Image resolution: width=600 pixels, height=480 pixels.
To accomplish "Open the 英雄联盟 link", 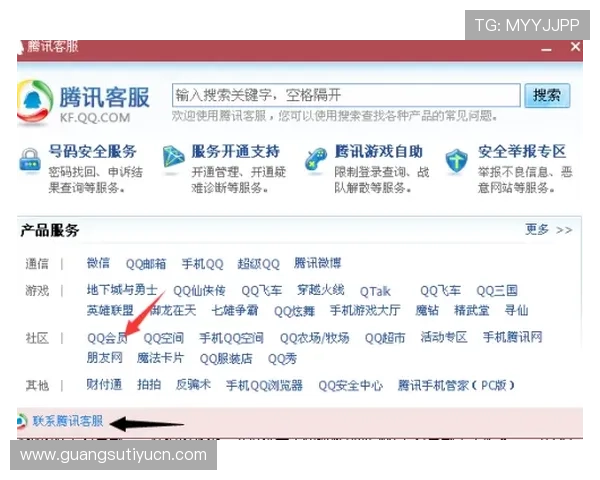I will pos(110,310).
